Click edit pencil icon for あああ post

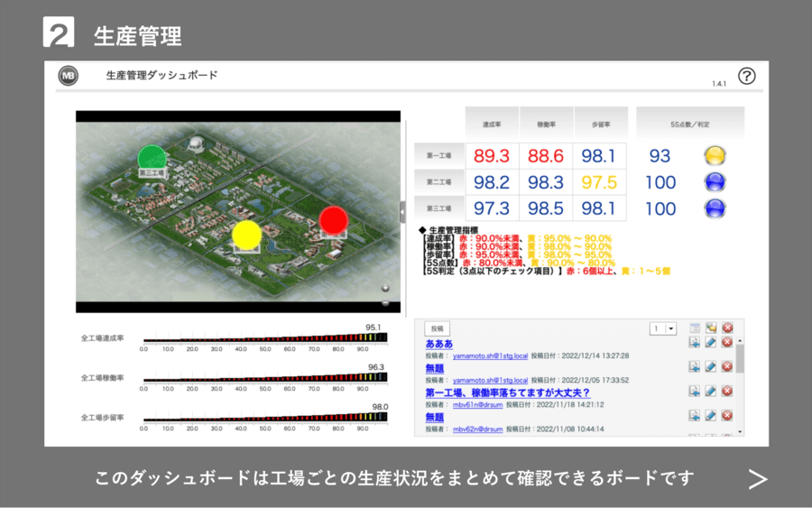711,342
